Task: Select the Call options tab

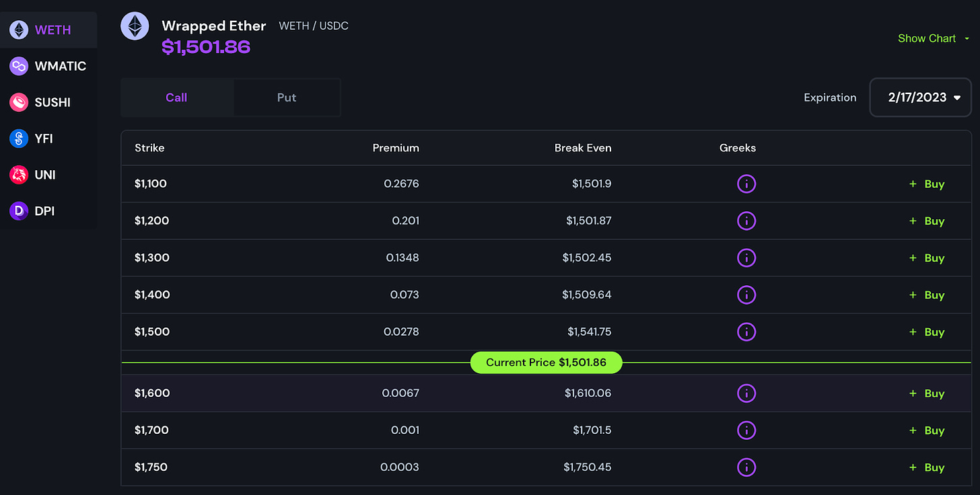Action: pos(176,98)
